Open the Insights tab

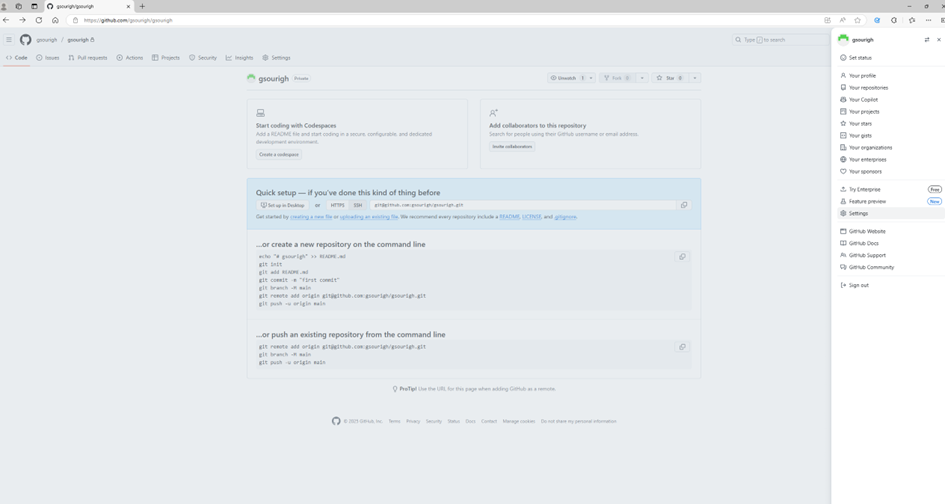point(239,58)
